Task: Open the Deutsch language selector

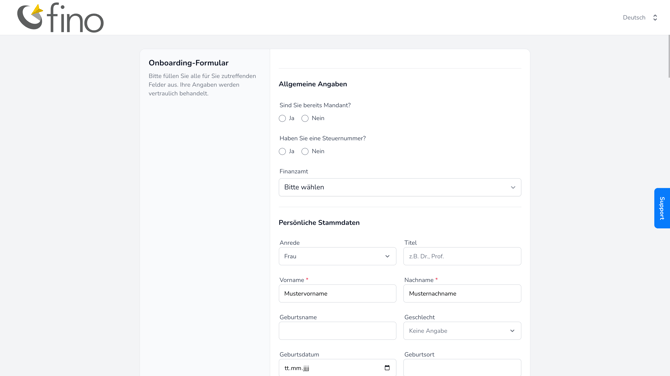Action: click(x=640, y=18)
